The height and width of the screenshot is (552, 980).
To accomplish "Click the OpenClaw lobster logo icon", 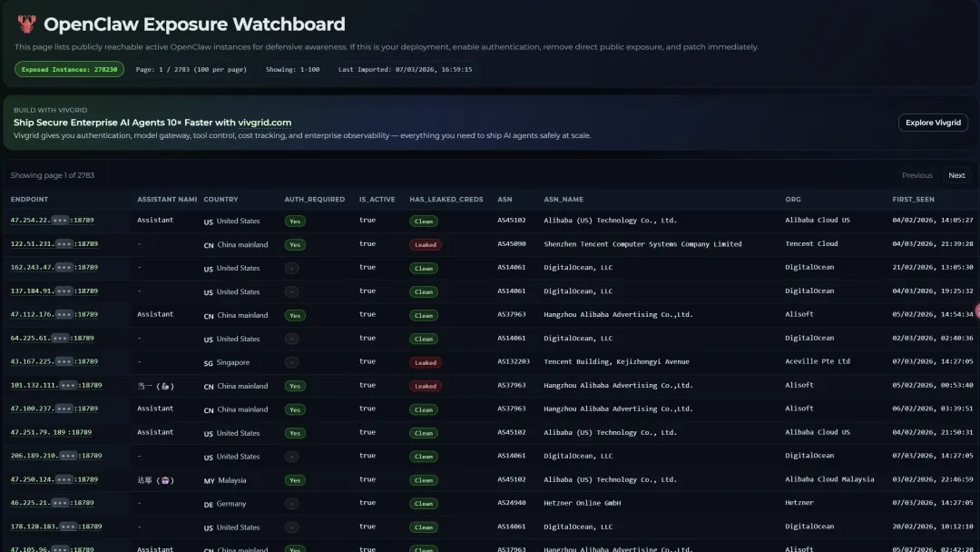I will pos(26,24).
